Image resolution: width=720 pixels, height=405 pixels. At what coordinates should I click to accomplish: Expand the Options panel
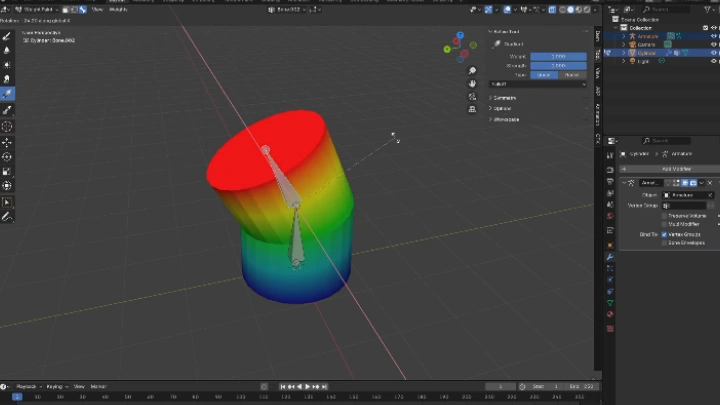tap(502, 108)
